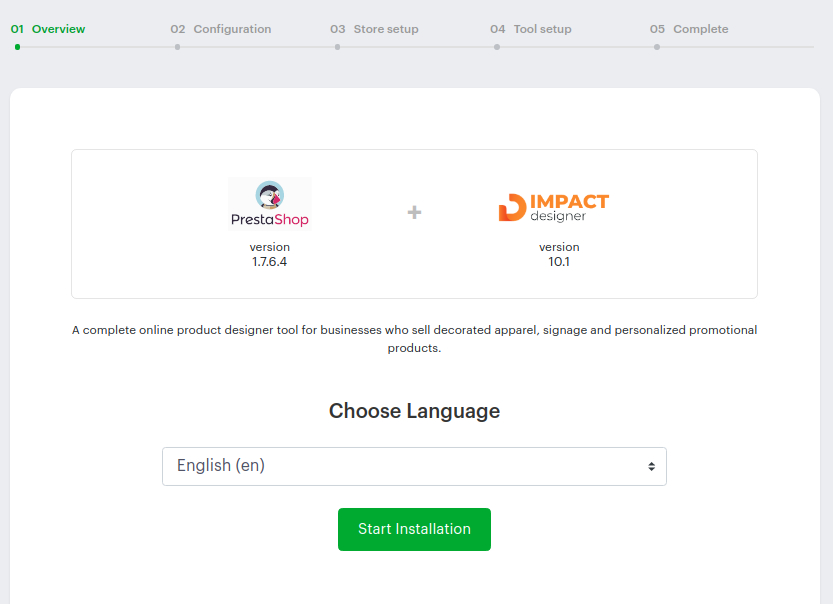Click the progress dot under Tool setup

pyautogui.click(x=497, y=47)
